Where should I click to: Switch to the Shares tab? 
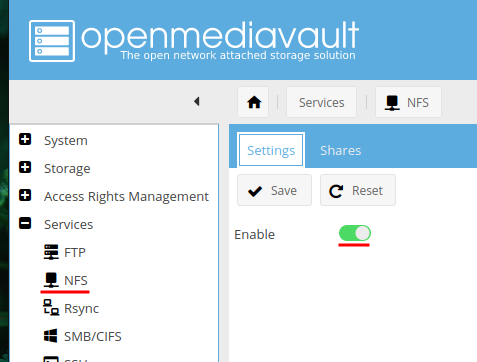tap(341, 151)
